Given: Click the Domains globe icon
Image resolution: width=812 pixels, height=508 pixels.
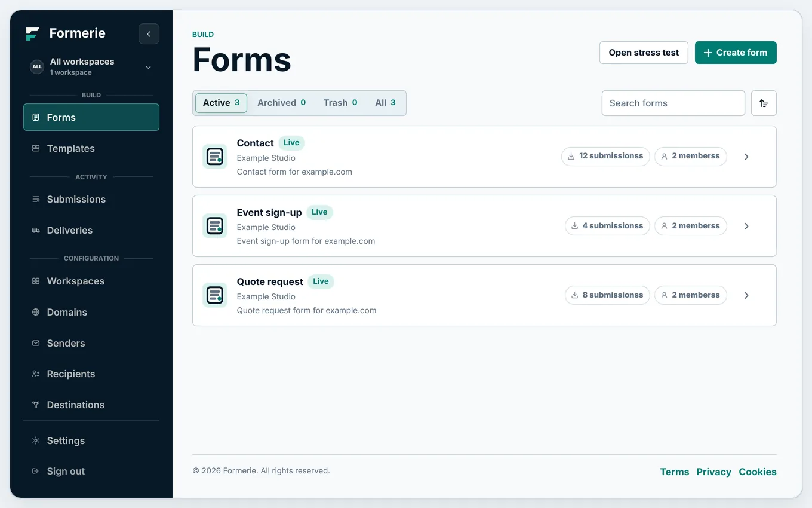Looking at the screenshot, I should point(36,312).
